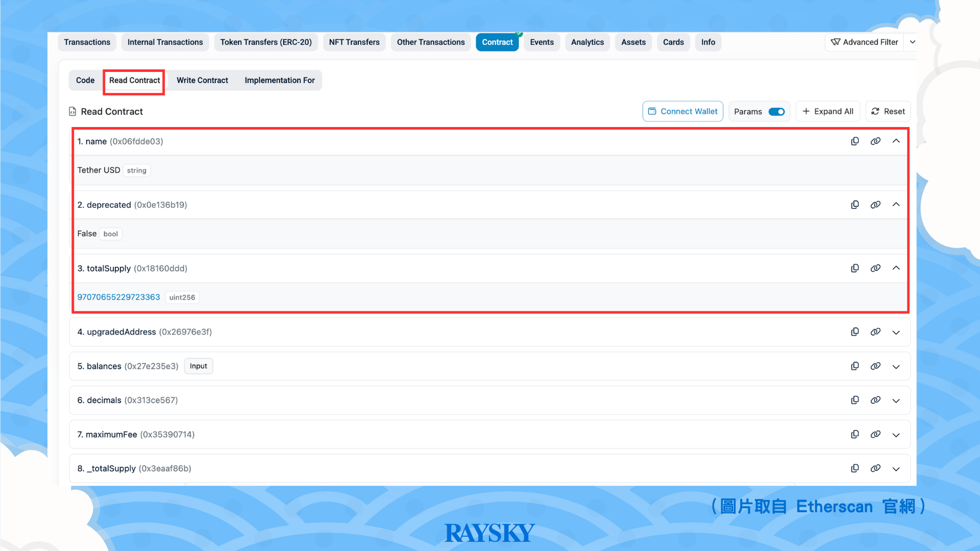Expand the 8. _totalSupply section

tap(896, 469)
